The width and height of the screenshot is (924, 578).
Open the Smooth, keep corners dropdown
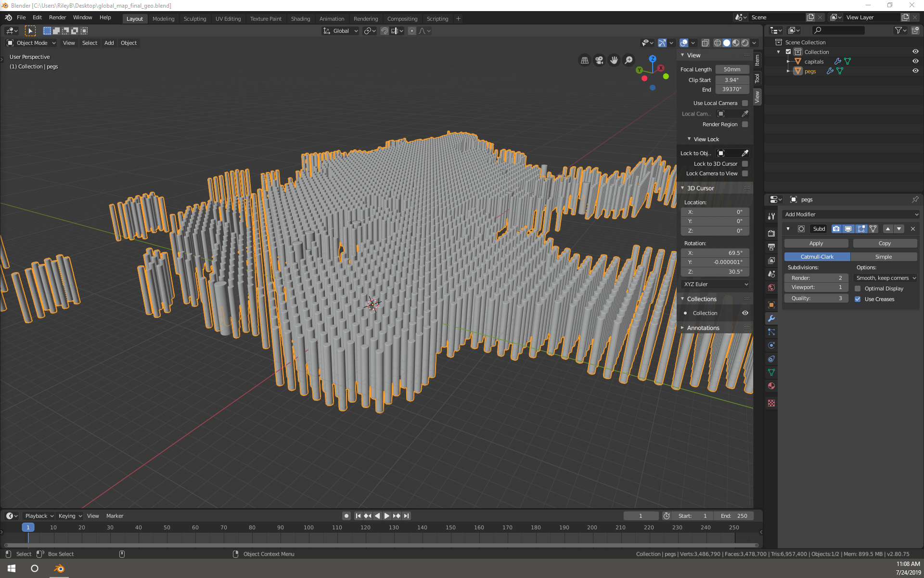click(885, 278)
